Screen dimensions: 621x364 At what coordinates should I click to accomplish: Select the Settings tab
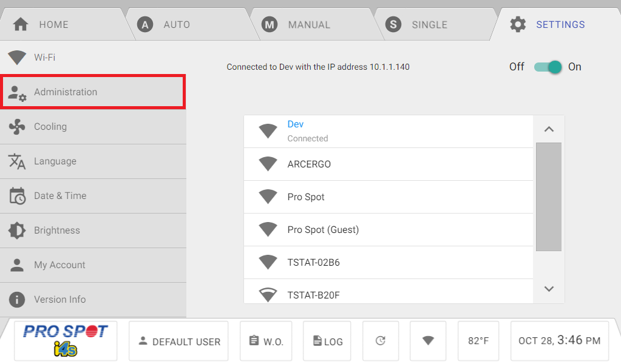(557, 24)
